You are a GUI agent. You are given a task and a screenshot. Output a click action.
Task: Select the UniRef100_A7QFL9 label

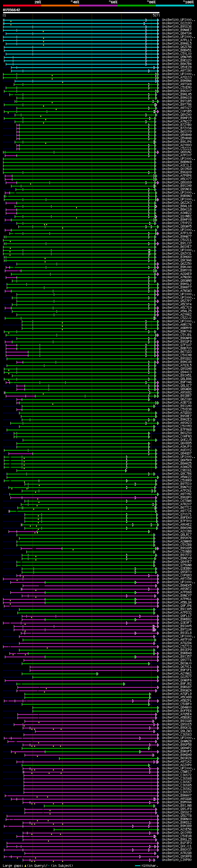coord(177,694)
